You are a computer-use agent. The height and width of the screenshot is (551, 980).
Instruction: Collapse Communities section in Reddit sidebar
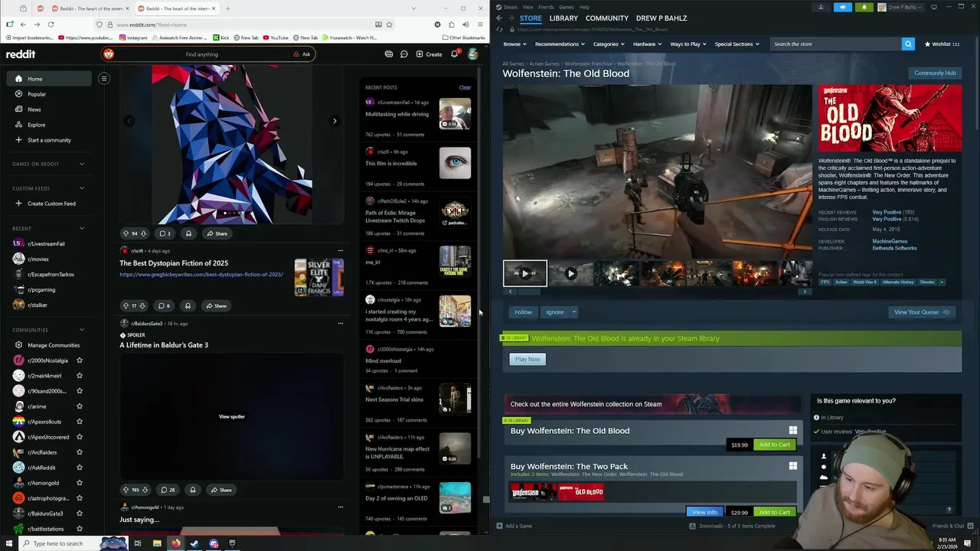click(82, 330)
